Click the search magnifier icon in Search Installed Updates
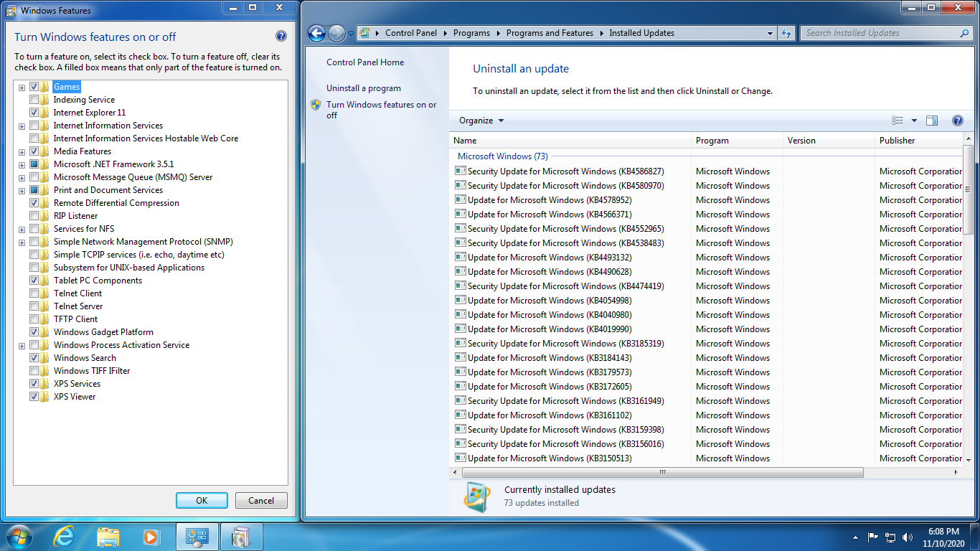This screenshot has height=551, width=980. (x=964, y=33)
